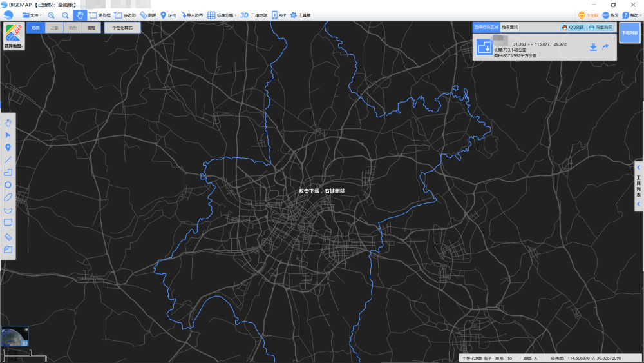Click the 面积:8575.992平方公里 text
This screenshot has width=644, height=363.
515,55
